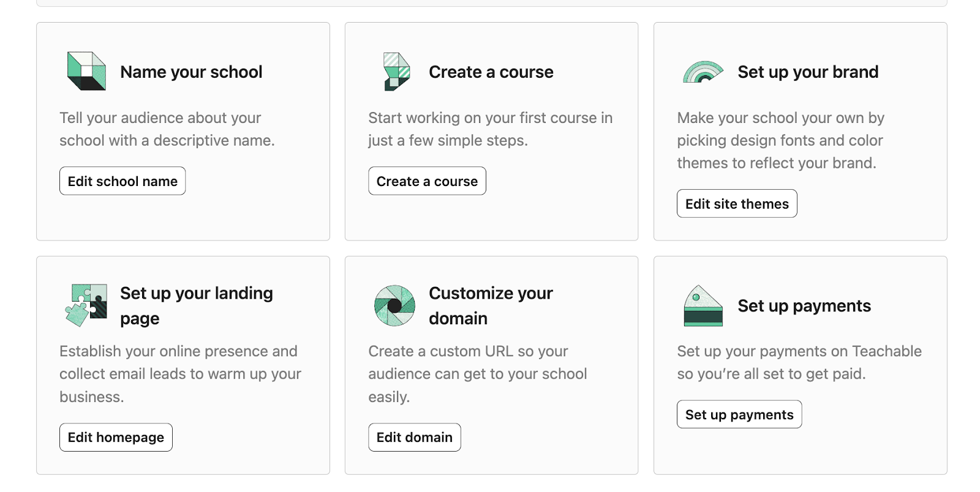Click the Edit homepage button

point(116,438)
